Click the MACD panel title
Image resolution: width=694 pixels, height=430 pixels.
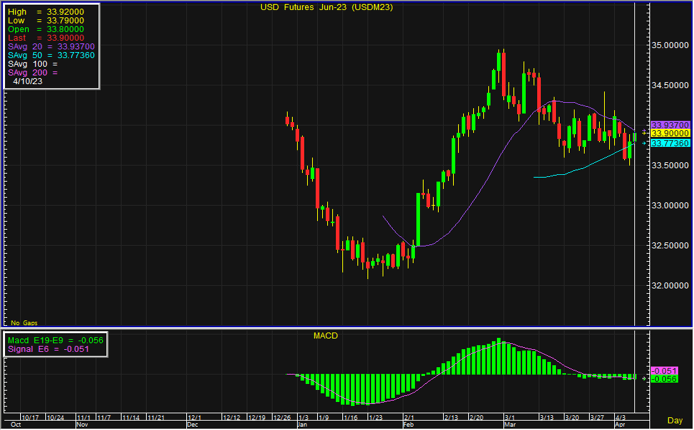pyautogui.click(x=325, y=336)
